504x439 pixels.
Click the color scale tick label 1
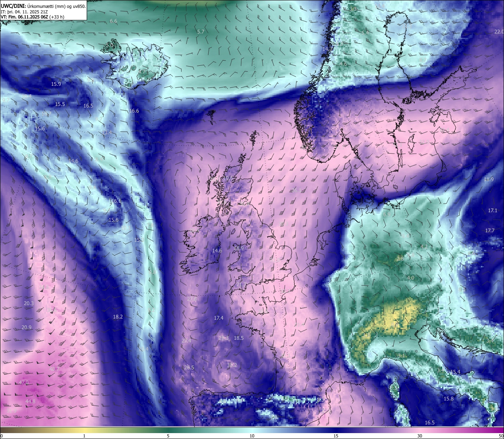pyautogui.click(x=84, y=436)
